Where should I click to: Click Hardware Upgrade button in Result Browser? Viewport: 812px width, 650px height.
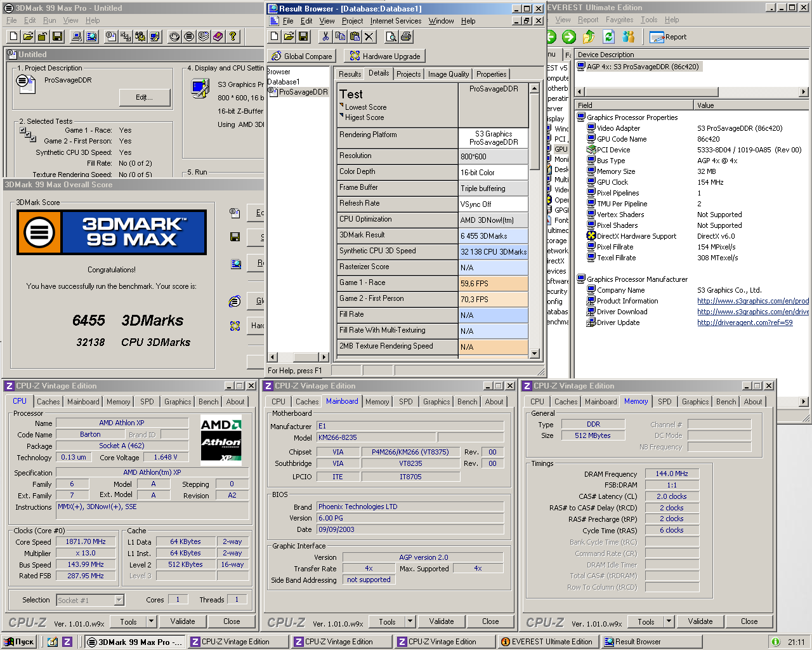coord(385,56)
